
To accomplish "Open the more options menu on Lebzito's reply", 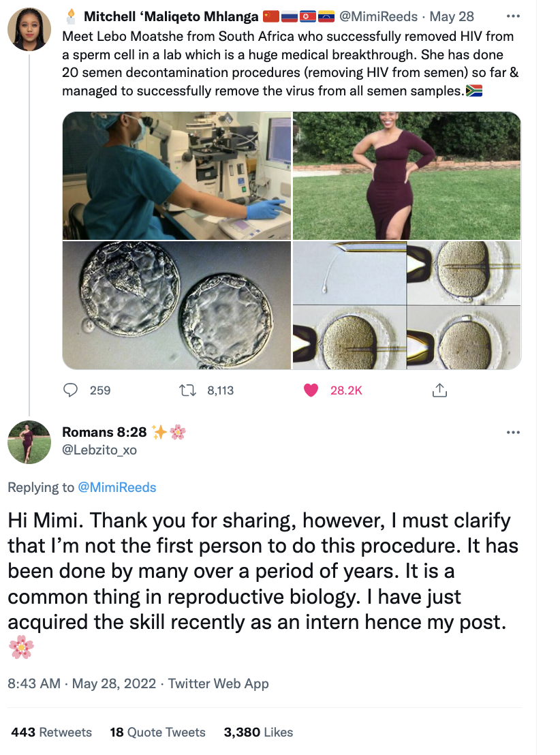I will click(513, 432).
